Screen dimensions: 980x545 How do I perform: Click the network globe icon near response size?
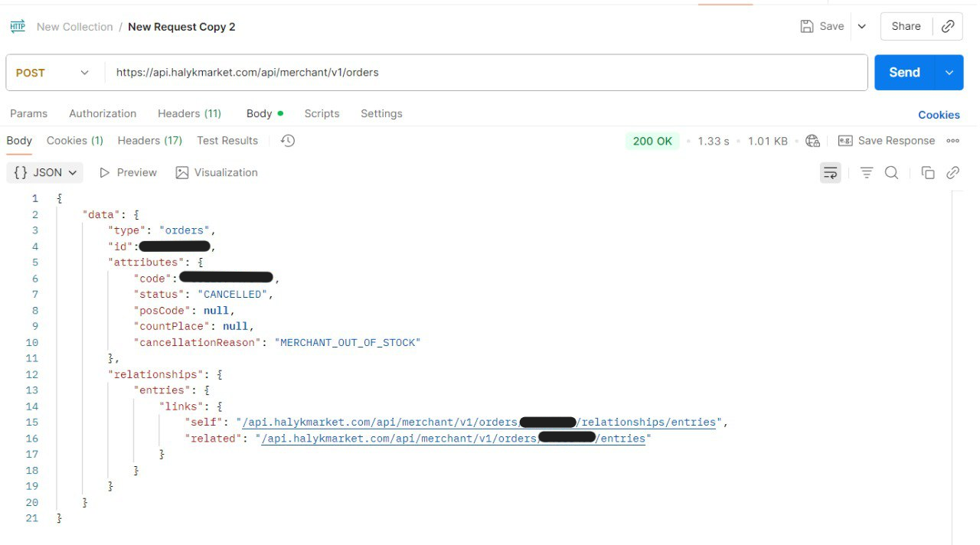[812, 141]
